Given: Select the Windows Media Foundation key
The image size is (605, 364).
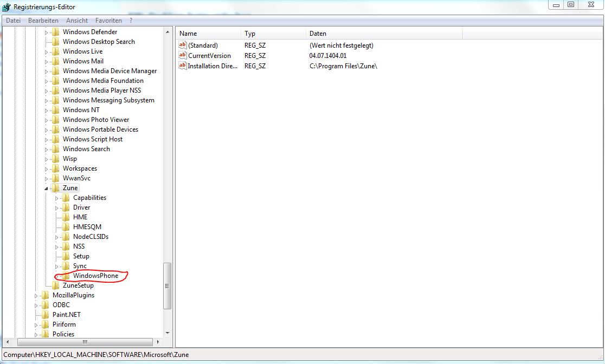Looking at the screenshot, I should pyautogui.click(x=103, y=81).
